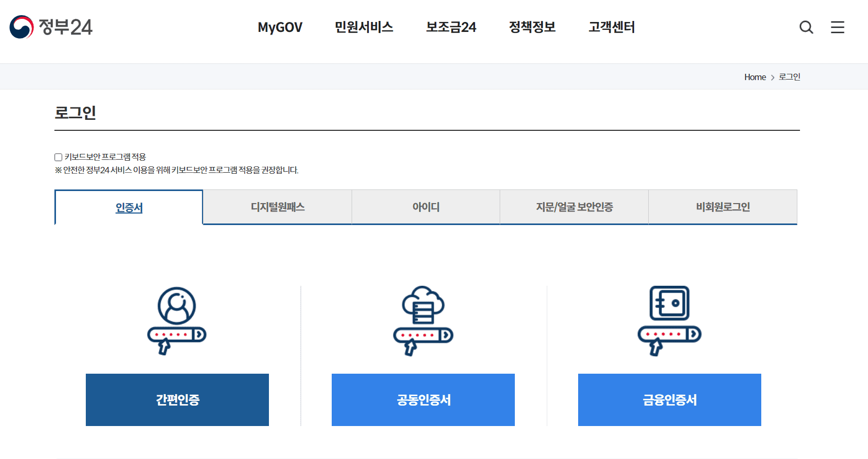Open the 민원서비스 menu
Image resolution: width=868 pixels, height=459 pixels.
[x=364, y=27]
